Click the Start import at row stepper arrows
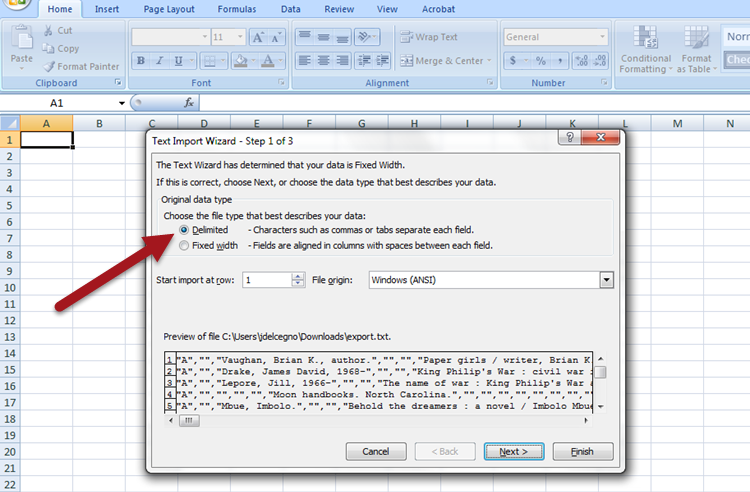The image size is (750, 492). (298, 280)
